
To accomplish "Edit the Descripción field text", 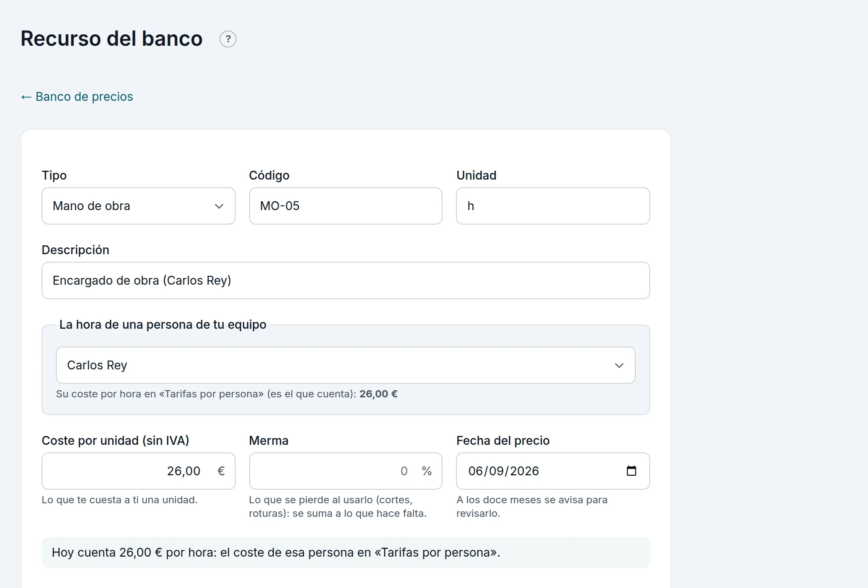I will [x=346, y=280].
